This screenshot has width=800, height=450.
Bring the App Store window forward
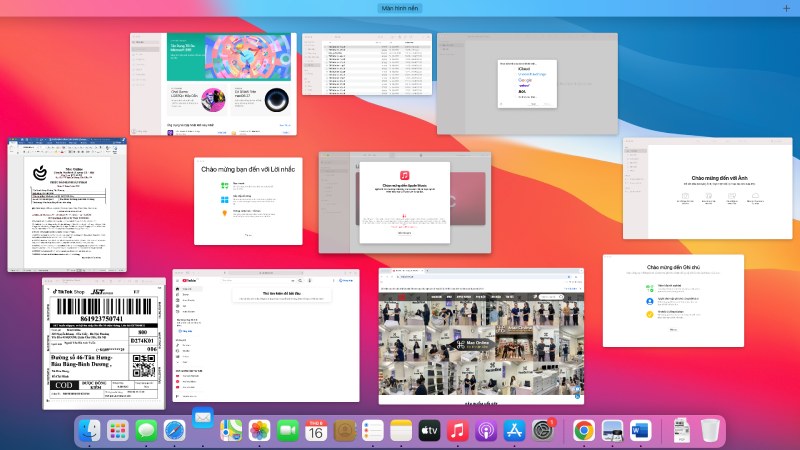[213, 84]
